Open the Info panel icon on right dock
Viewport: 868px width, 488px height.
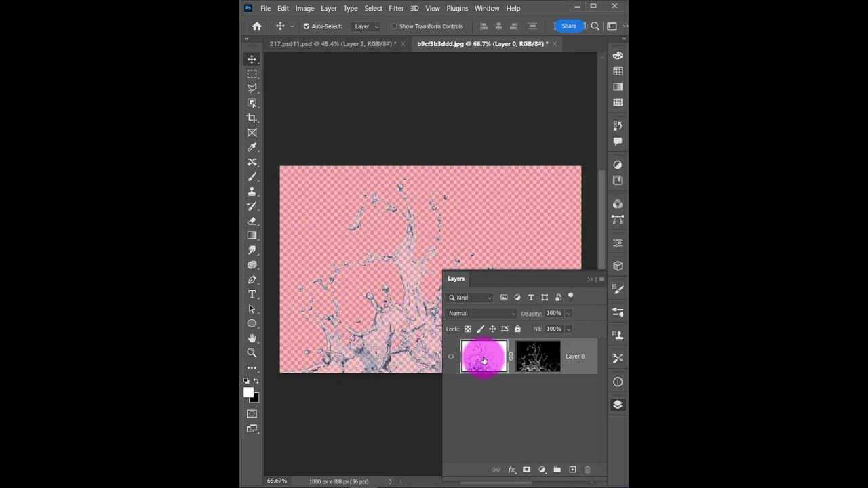pos(618,382)
